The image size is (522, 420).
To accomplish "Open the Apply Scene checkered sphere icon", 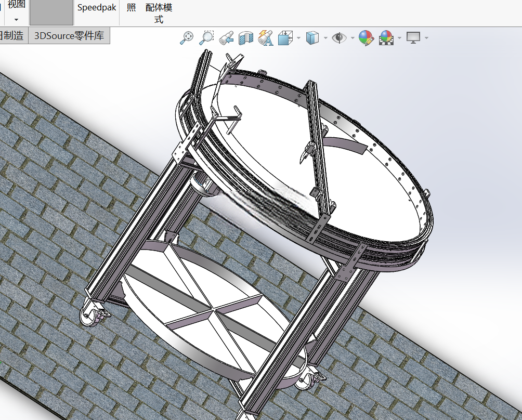I will click(x=386, y=37).
